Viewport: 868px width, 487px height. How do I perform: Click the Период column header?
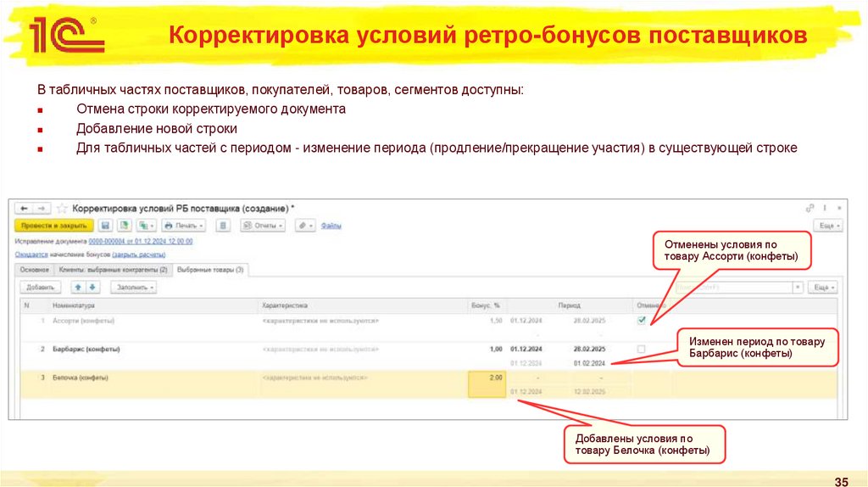pos(569,305)
